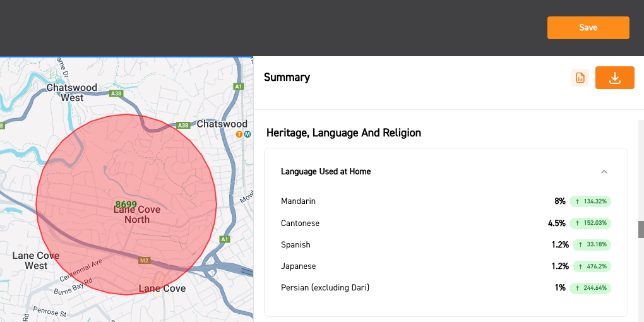Select the Japanese language row label
Screen dimensions: 644x322
(298, 266)
